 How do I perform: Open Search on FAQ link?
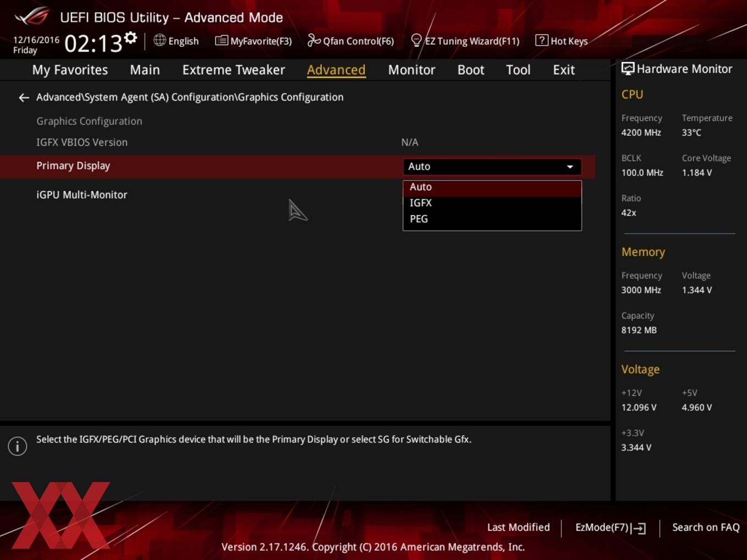[x=706, y=528]
